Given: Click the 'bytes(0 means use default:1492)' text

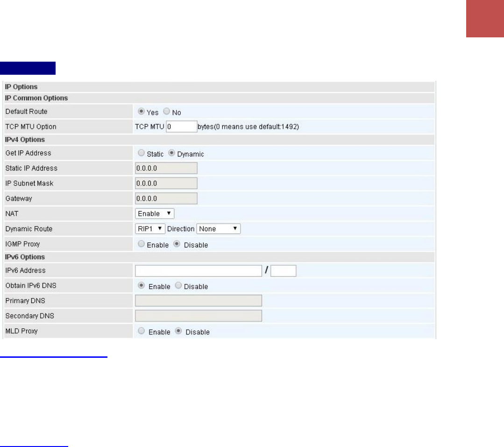Looking at the screenshot, I should (248, 127).
